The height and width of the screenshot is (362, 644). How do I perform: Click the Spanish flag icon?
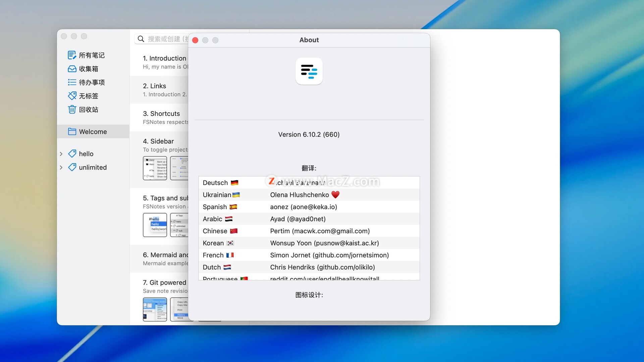pos(233,207)
